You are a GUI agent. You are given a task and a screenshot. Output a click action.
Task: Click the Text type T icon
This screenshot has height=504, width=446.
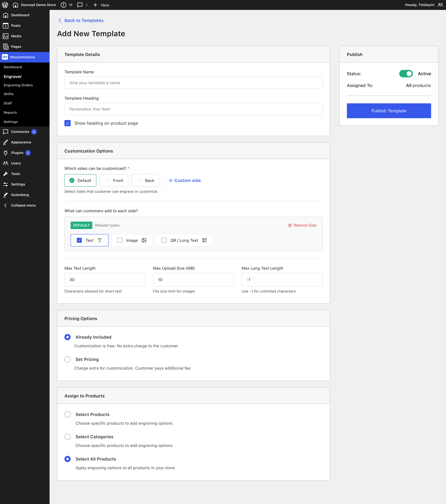pyautogui.click(x=100, y=240)
